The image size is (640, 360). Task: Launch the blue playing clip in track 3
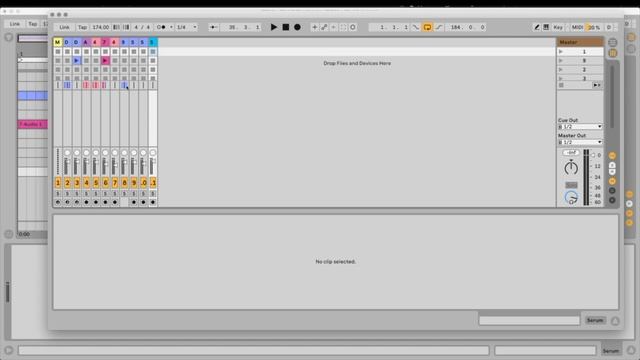coord(76,60)
